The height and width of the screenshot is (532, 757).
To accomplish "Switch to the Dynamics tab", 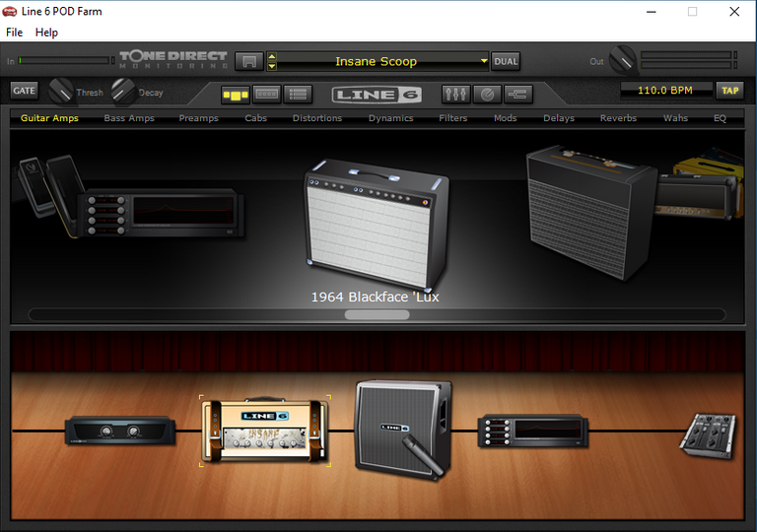I will 390,118.
